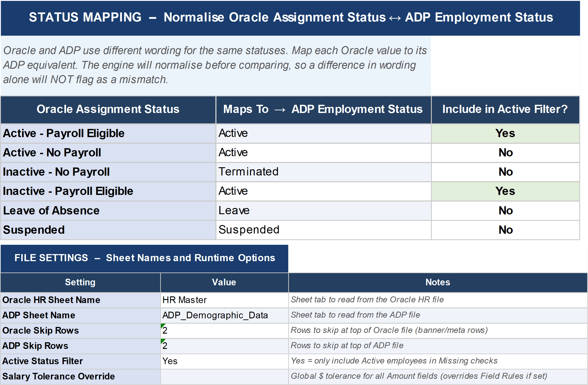Select ADP status Active for Active - Payroll Eligible

[x=324, y=134]
